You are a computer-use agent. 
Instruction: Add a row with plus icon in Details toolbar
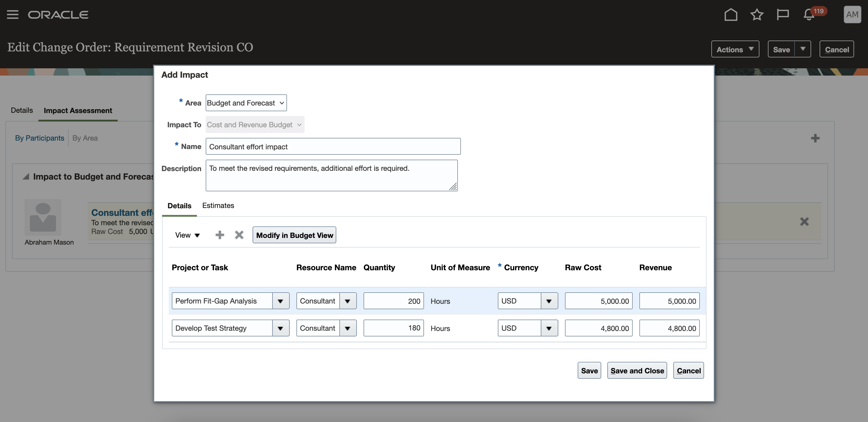tap(220, 235)
